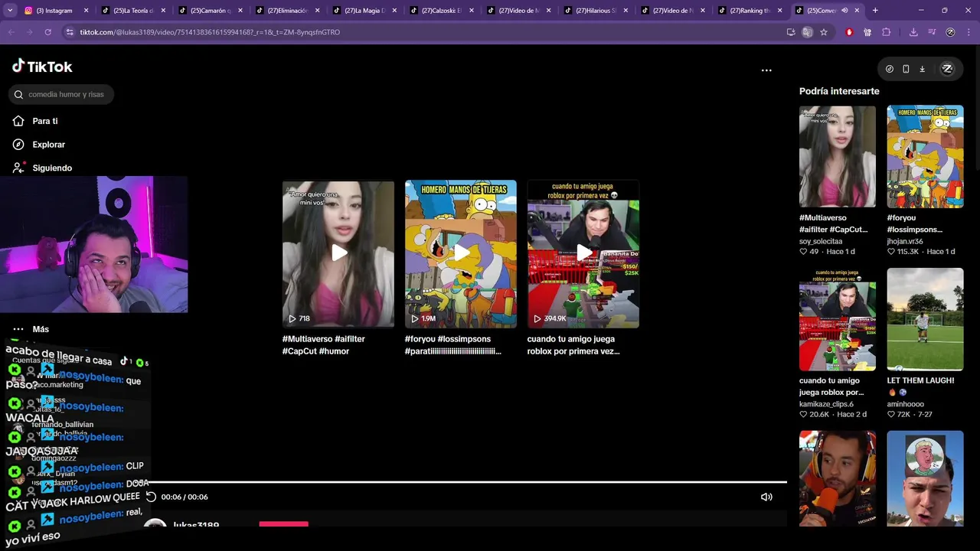Screen dimensions: 980x551
Task: Bookmark this page with the star icon
Action: (824, 32)
